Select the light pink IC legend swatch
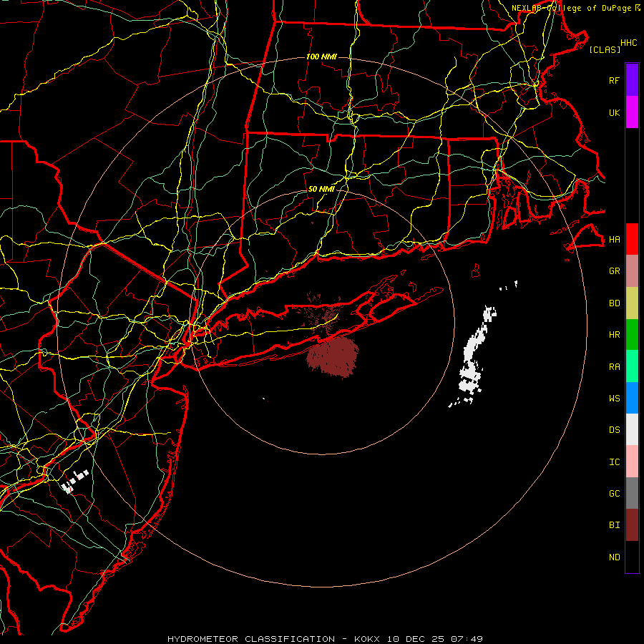 coord(632,462)
